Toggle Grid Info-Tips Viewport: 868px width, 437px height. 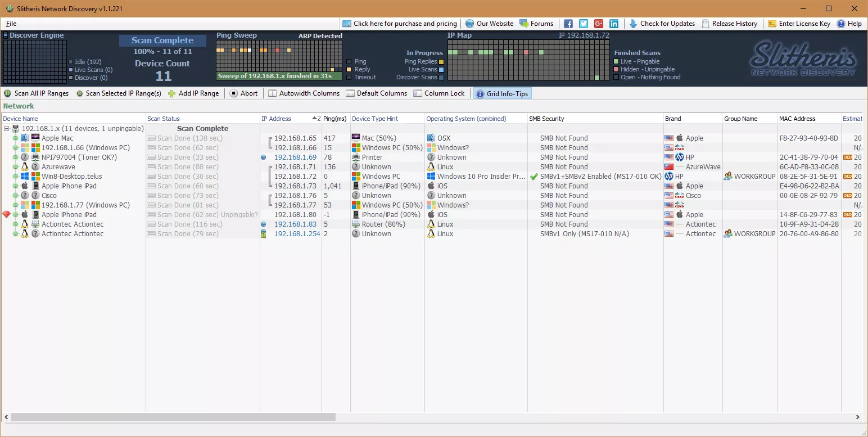502,94
